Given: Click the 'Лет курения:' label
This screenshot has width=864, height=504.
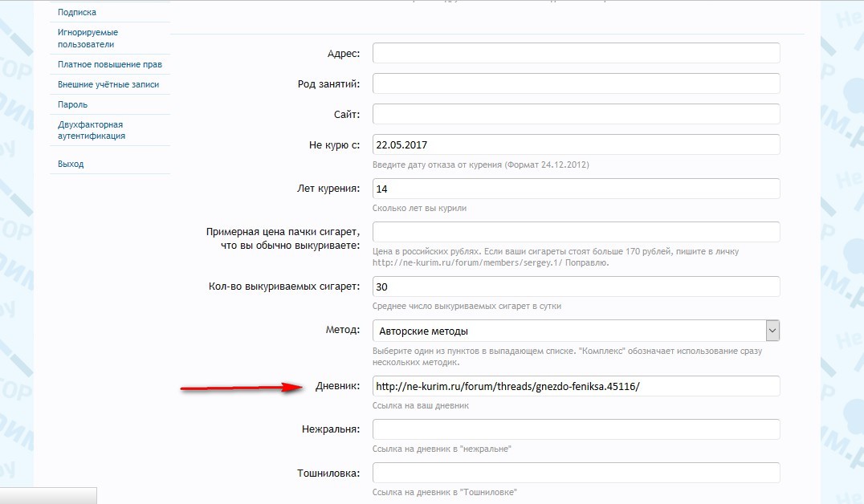Looking at the screenshot, I should pos(328,189).
